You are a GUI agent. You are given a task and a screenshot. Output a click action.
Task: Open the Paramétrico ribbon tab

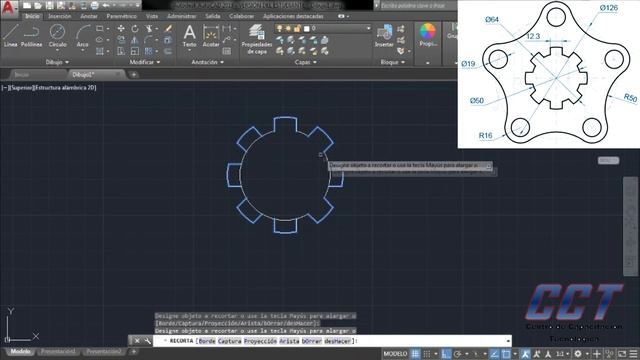point(122,16)
